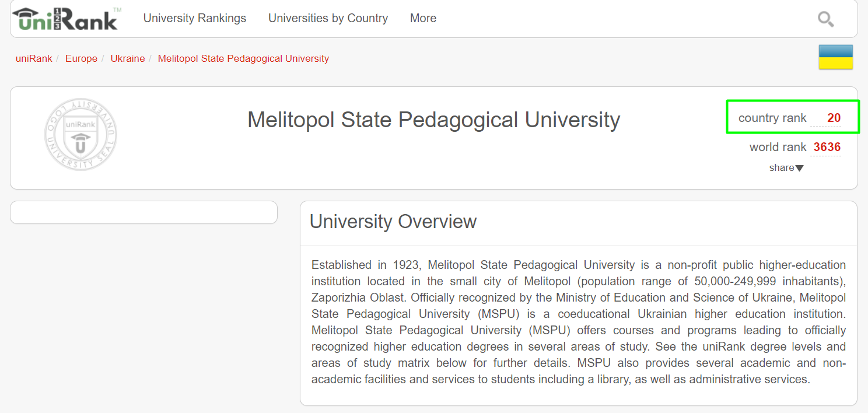This screenshot has width=868, height=413.
Task: Click the Ukraine flag icon
Action: pos(835,57)
